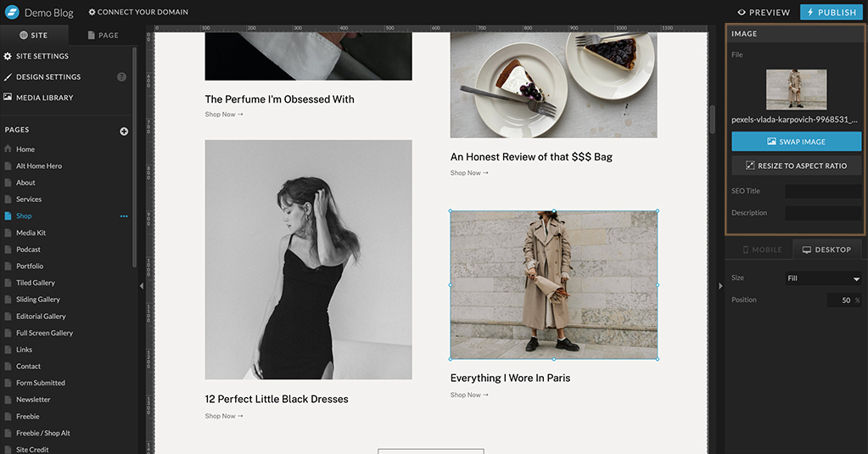The width and height of the screenshot is (868, 454).
Task: Select the Desktop view tab
Action: pyautogui.click(x=826, y=249)
